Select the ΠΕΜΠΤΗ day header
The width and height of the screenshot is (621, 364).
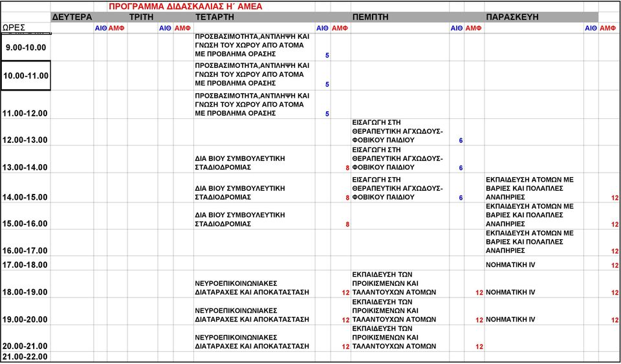[x=370, y=17]
